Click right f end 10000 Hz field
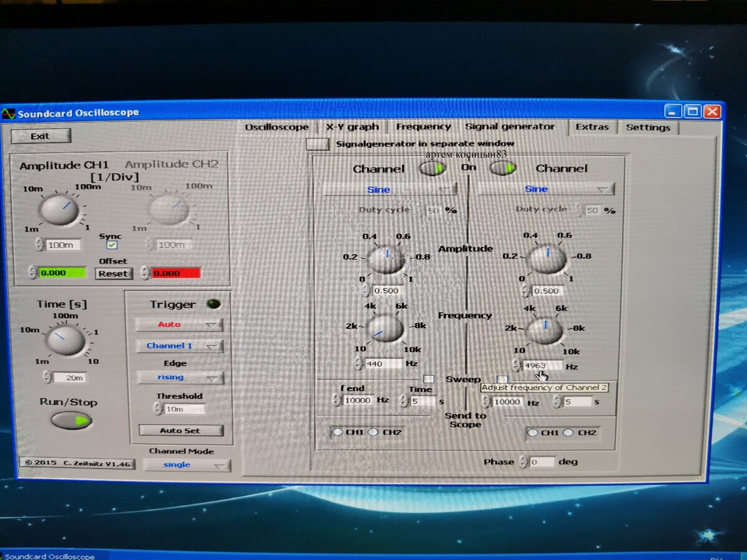The width and height of the screenshot is (747, 560). (509, 402)
